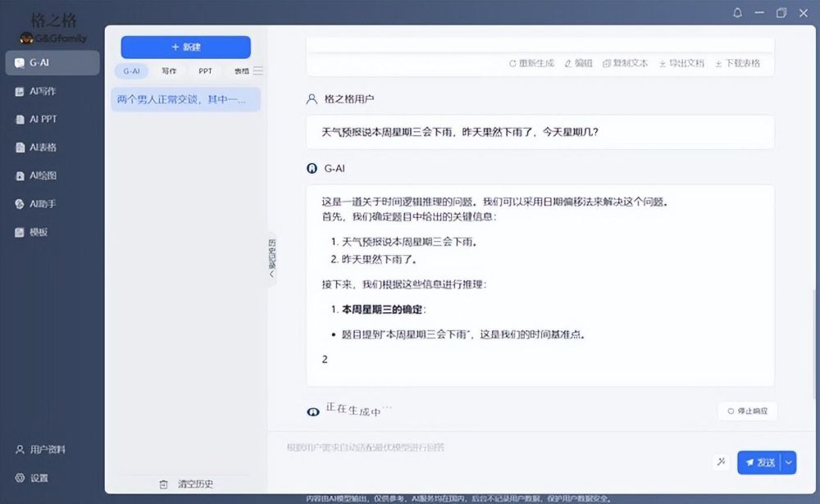Maximize the application window

[781, 12]
